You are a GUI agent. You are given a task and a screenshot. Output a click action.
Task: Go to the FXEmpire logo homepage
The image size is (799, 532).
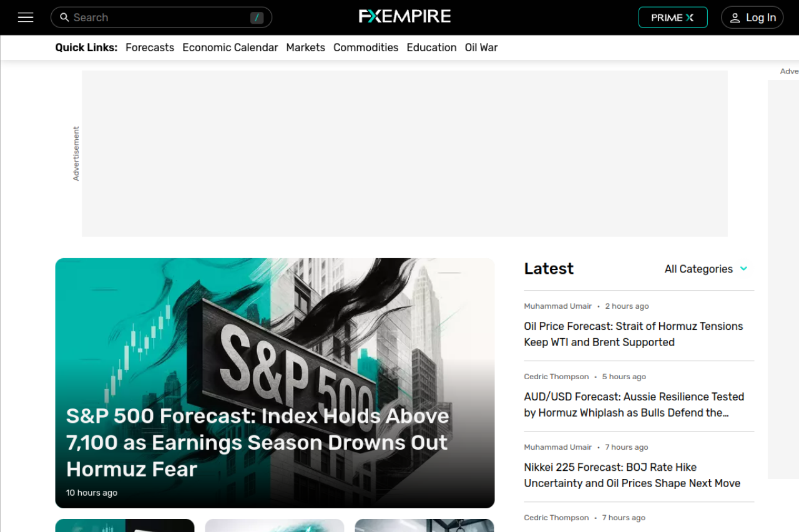404,17
